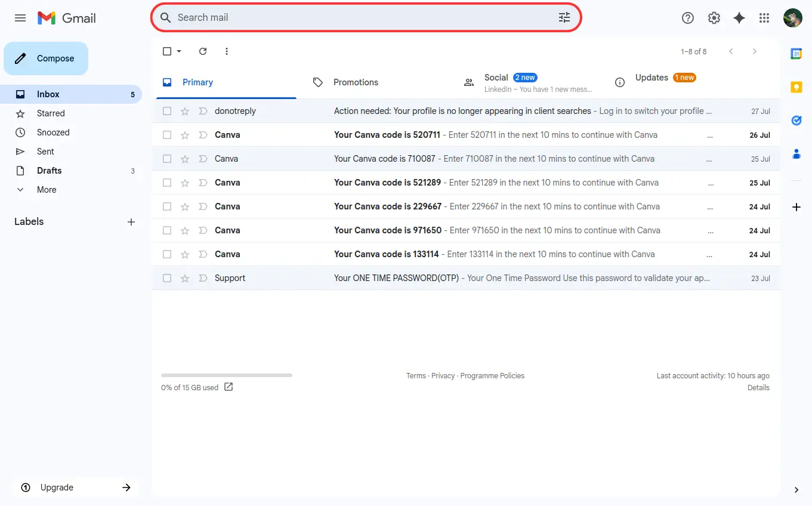The width and height of the screenshot is (812, 506).
Task: Open the Google apps grid
Action: pos(764,18)
